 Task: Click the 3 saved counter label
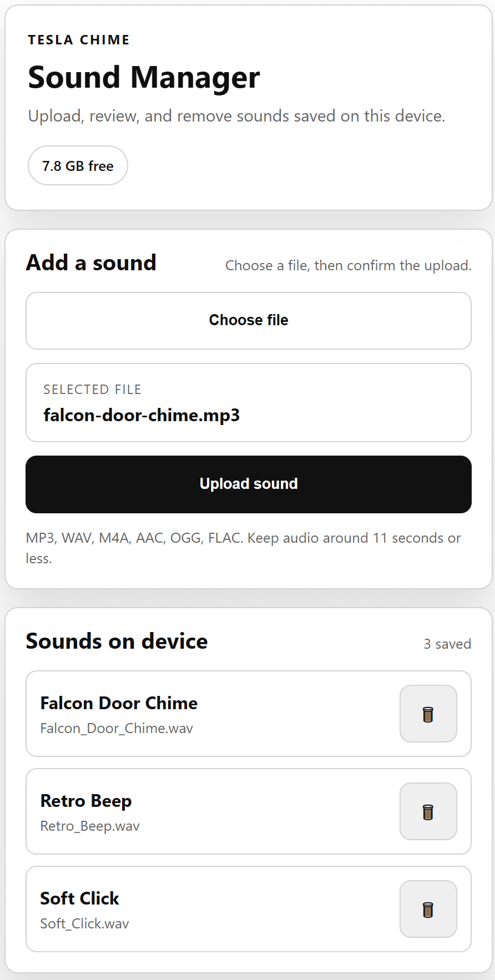point(447,644)
